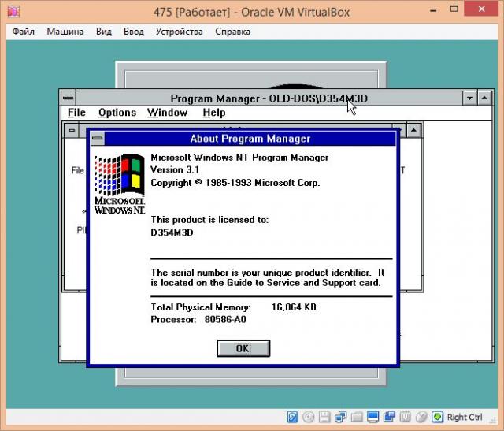The width and height of the screenshot is (504, 431).
Task: Click the floppy disk icon in status bar
Action: pyautogui.click(x=324, y=417)
